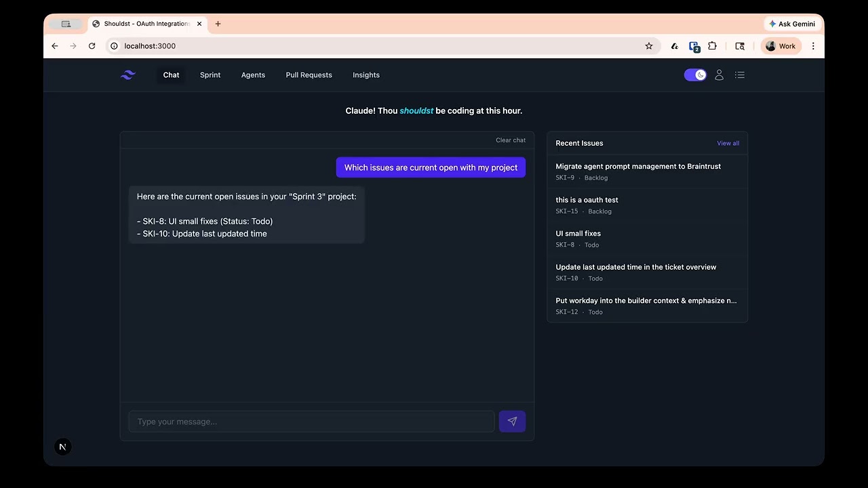Click the SKI-10 line in the chat reply
This screenshot has width=868, height=488.
coord(202,234)
